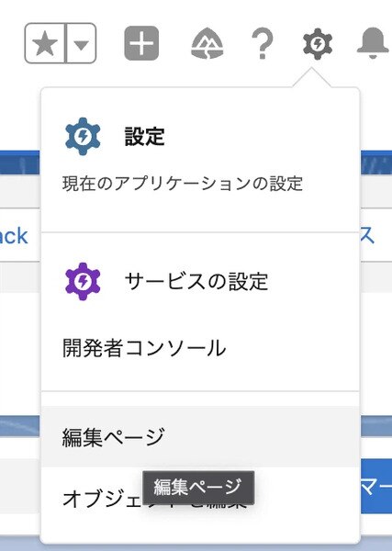Click the partially visible 'ack' tab link
The width and height of the screenshot is (392, 551).
click(14, 236)
